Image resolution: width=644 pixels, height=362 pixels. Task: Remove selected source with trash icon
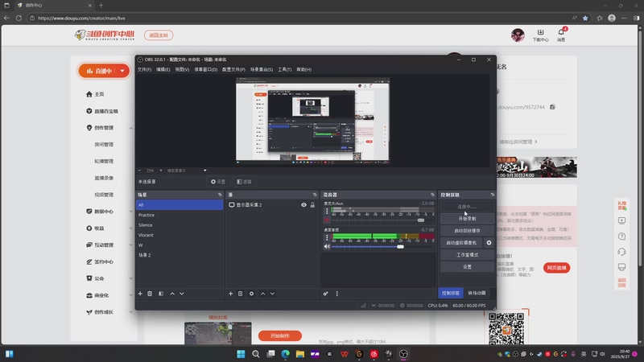240,294
